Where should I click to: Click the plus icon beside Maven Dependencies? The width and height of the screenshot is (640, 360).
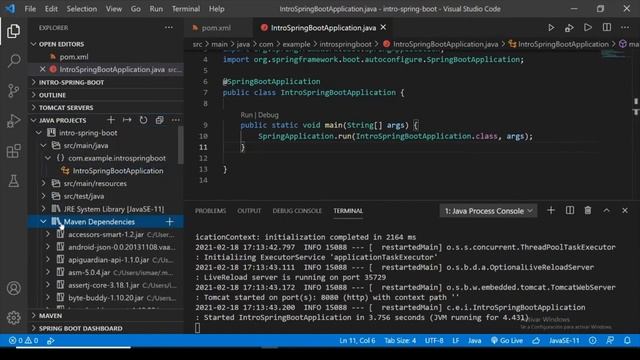(170, 222)
